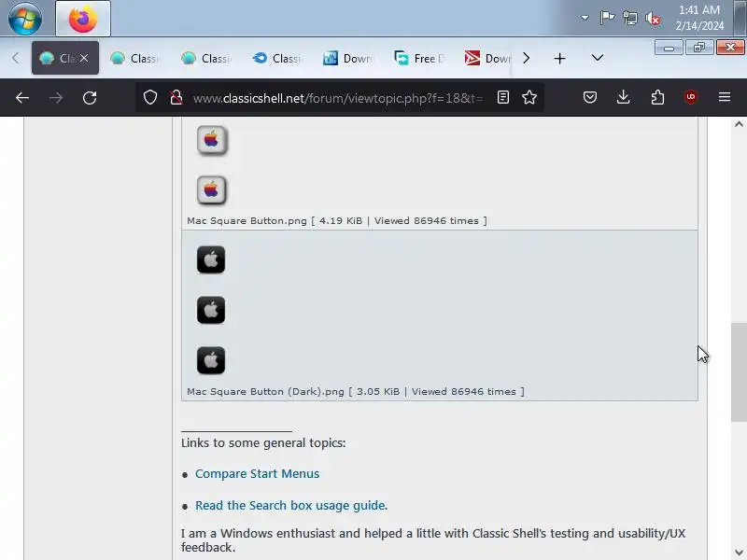Focus the classicshell.net URL address field
This screenshot has width=747, height=560.
click(338, 98)
